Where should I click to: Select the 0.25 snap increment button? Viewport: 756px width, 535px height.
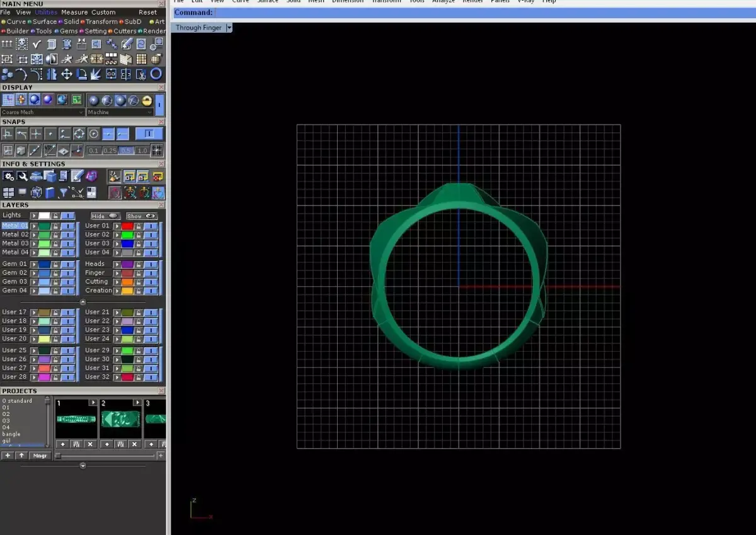(110, 151)
